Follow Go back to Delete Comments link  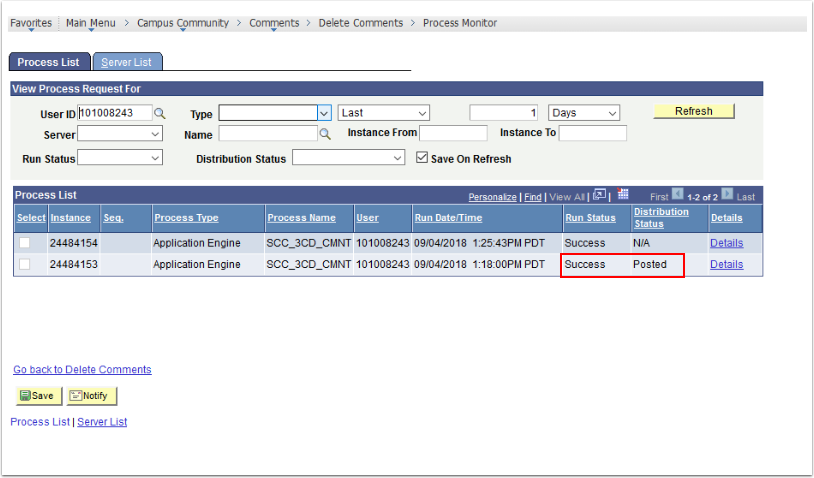pyautogui.click(x=83, y=370)
